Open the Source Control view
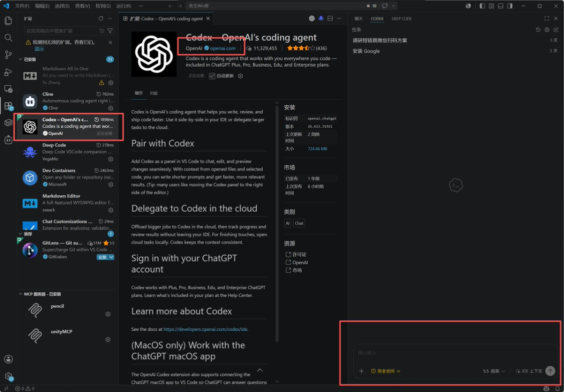Screen dimensions: 564x392 pos(8,55)
